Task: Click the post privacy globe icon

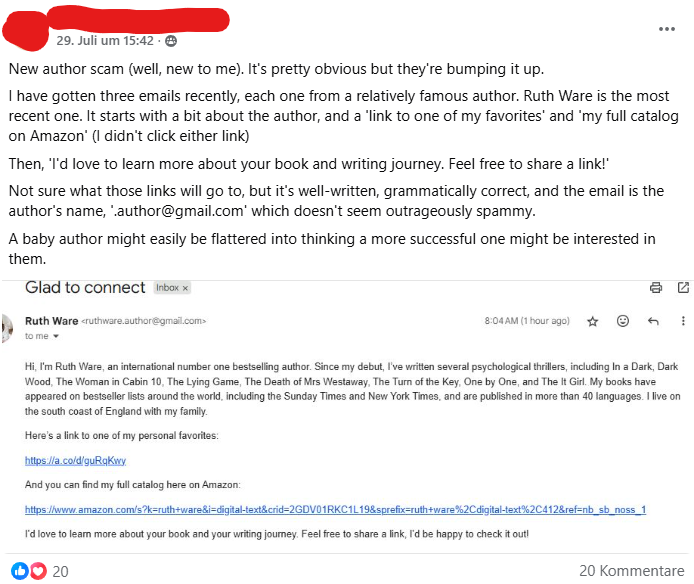Action: coord(170,41)
